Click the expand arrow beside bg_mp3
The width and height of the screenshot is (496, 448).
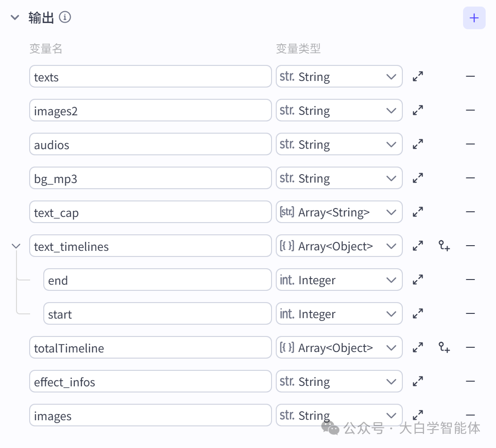(418, 178)
